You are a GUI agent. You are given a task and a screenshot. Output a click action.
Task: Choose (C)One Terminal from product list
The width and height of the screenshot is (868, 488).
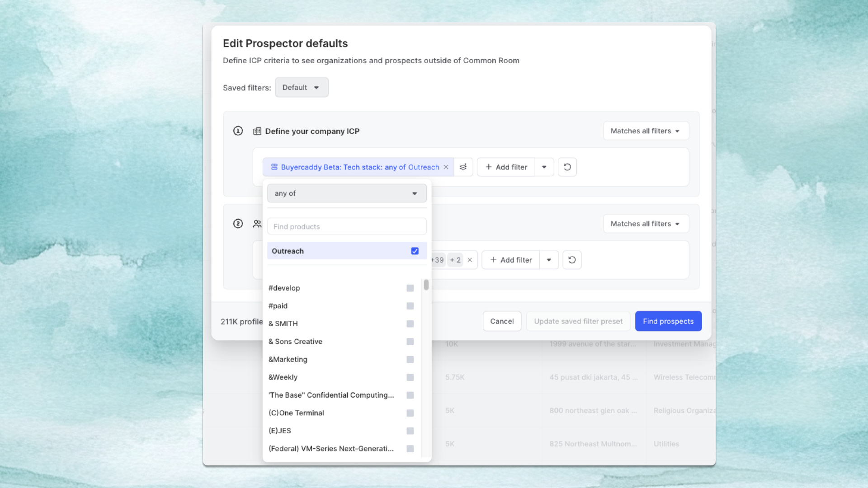(296, 413)
